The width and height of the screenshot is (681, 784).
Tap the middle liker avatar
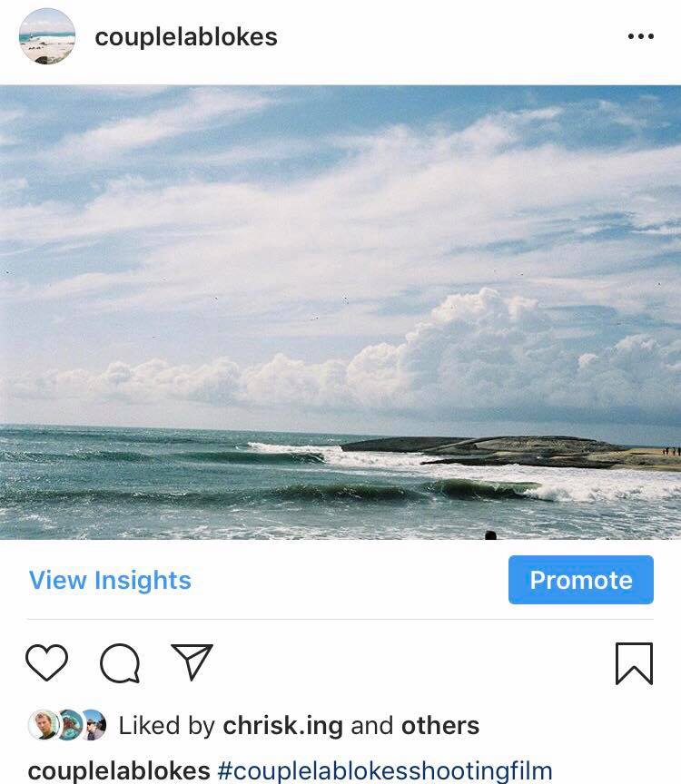[68, 725]
